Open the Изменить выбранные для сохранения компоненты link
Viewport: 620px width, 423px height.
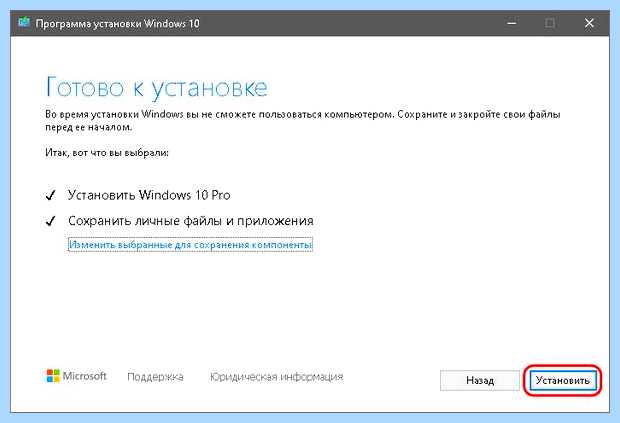(190, 245)
